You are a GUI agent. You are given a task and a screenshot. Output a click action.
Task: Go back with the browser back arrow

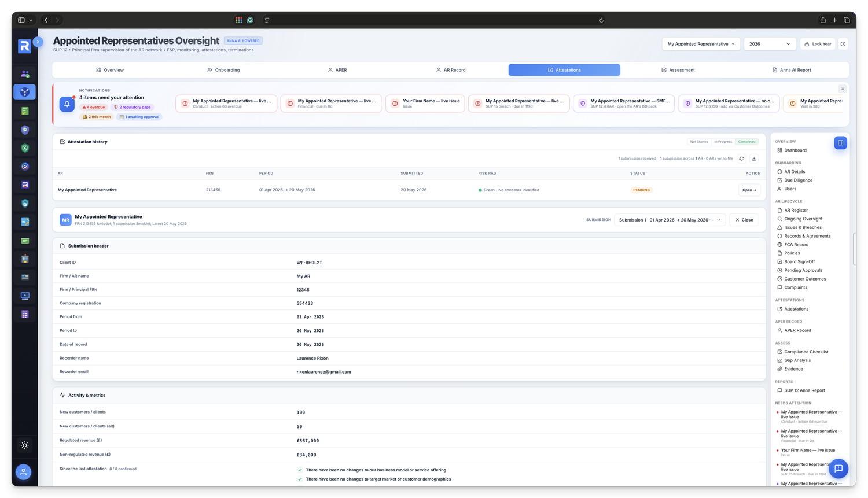(46, 20)
